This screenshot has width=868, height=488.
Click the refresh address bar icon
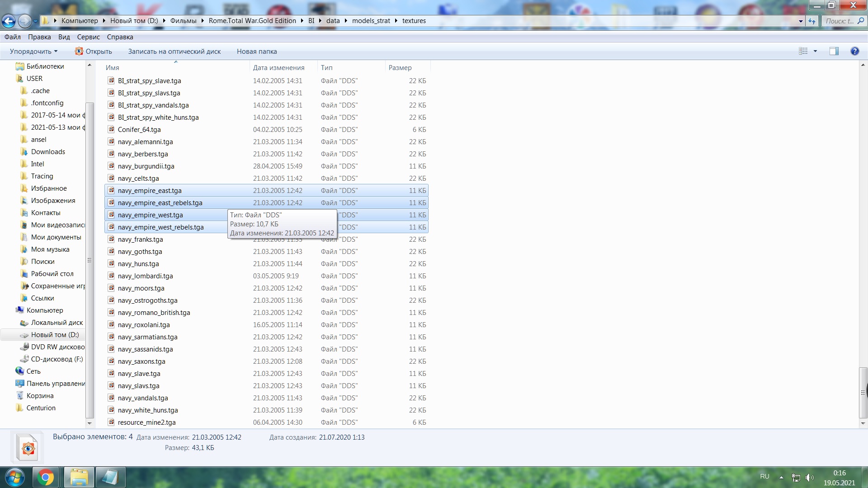812,21
